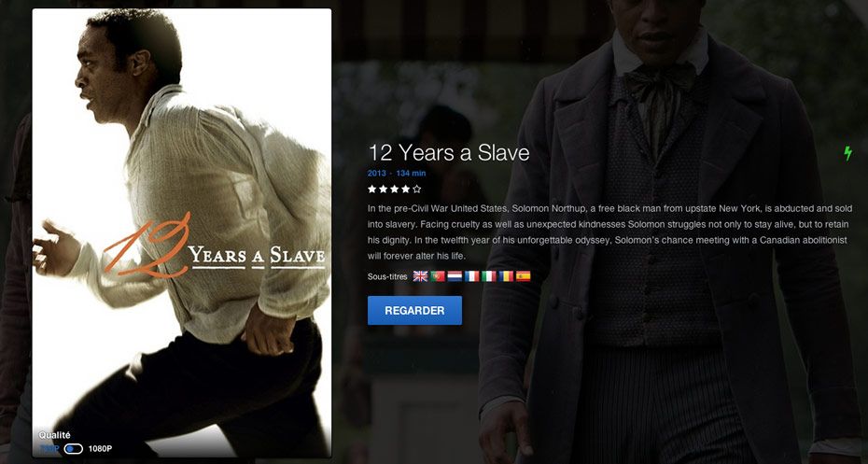
Task: Click the Sous-titres label
Action: [x=387, y=276]
